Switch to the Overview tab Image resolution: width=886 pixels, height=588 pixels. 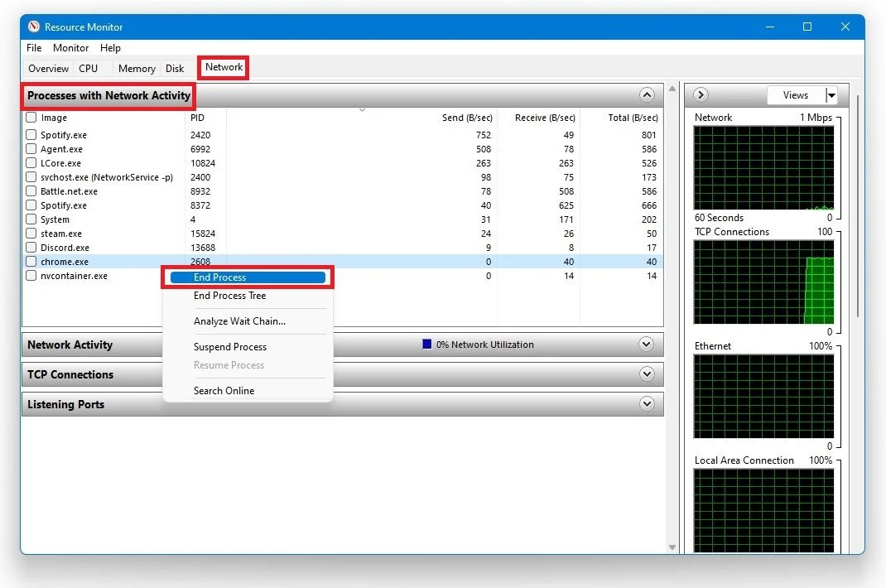47,69
